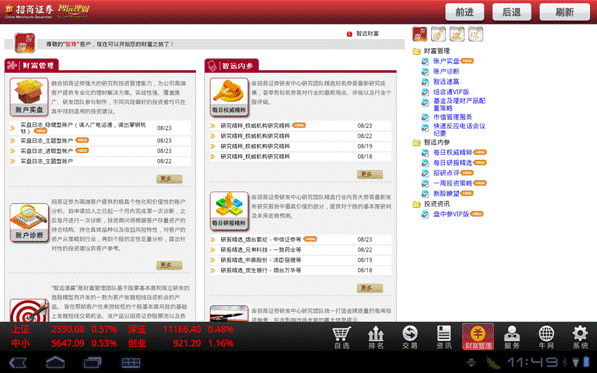This screenshot has height=373, width=597.
Task: Open the 牛网 globe icon
Action: 546,337
